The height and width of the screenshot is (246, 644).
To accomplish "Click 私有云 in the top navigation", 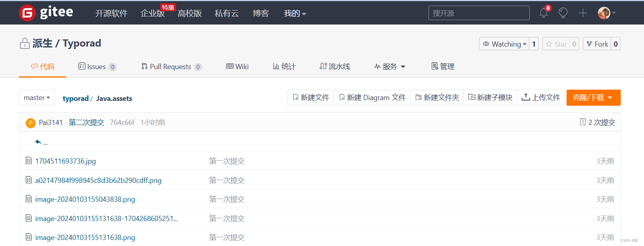I will click(227, 13).
